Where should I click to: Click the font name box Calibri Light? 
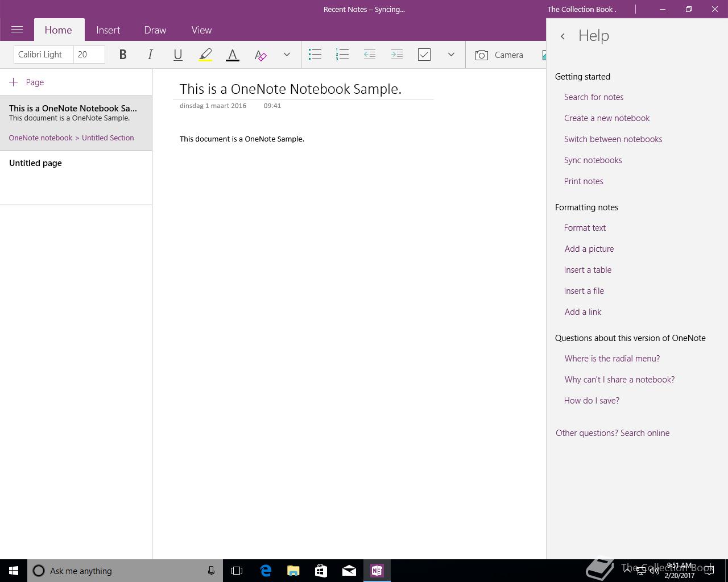[44, 55]
